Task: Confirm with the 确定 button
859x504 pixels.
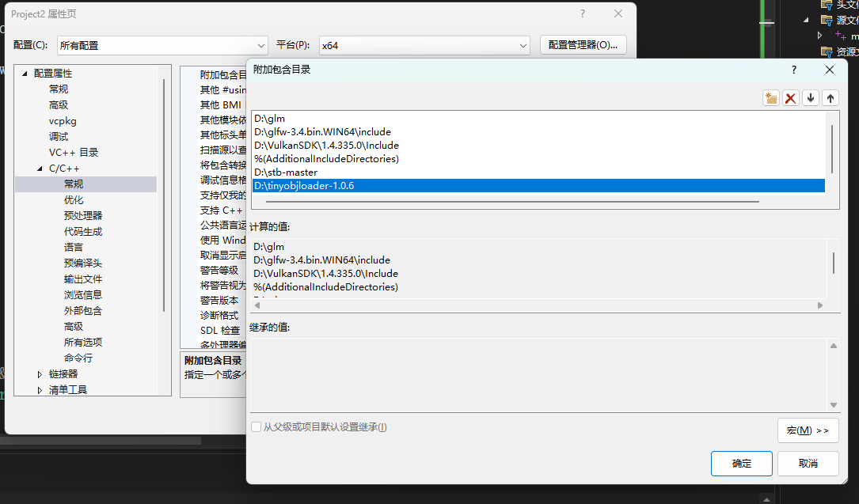Action: (x=742, y=464)
